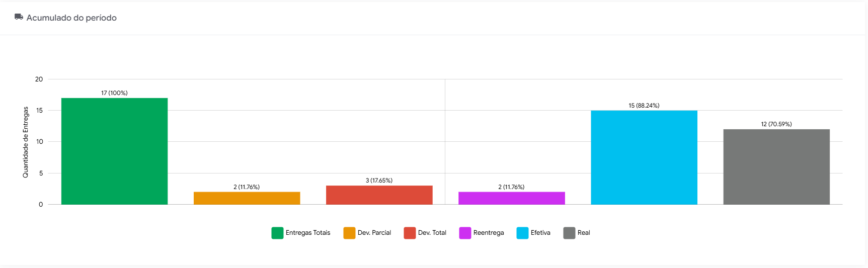Hide the Reentrega series via legend label
Image resolution: width=868 pixels, height=268 pixels.
(x=489, y=233)
